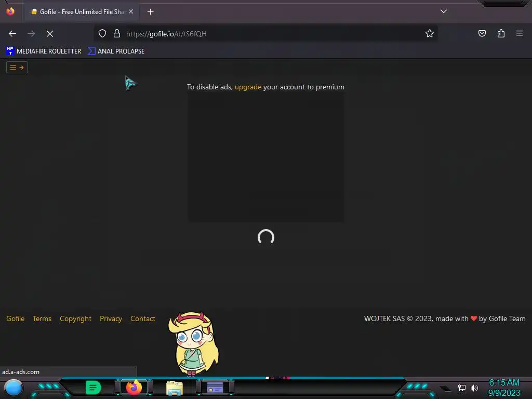This screenshot has width=532, height=399.
Task: View site security via padlock icon
Action: 117,34
